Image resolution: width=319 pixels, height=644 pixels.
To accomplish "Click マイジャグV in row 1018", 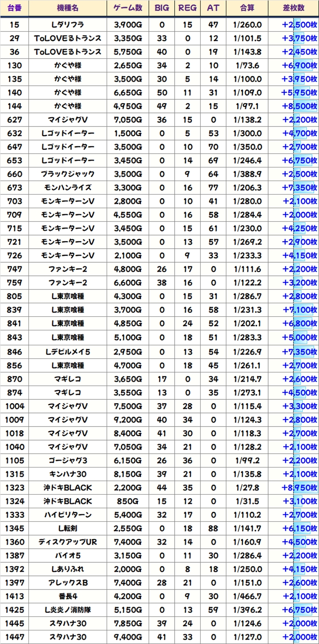I will pos(68,433).
